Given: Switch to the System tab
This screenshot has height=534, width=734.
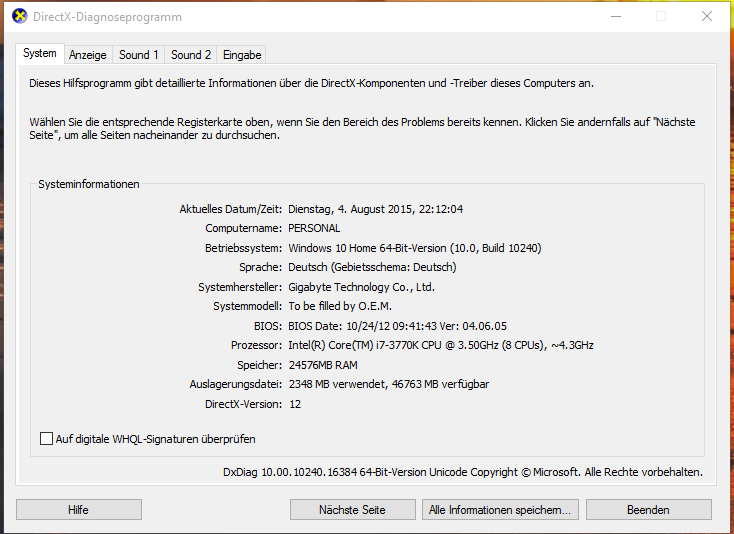Looking at the screenshot, I should 40,53.
